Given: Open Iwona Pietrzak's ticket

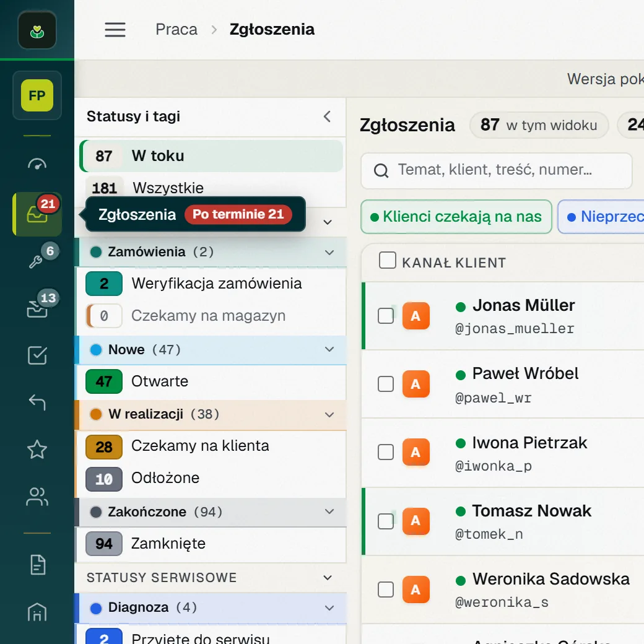Looking at the screenshot, I should point(503,453).
